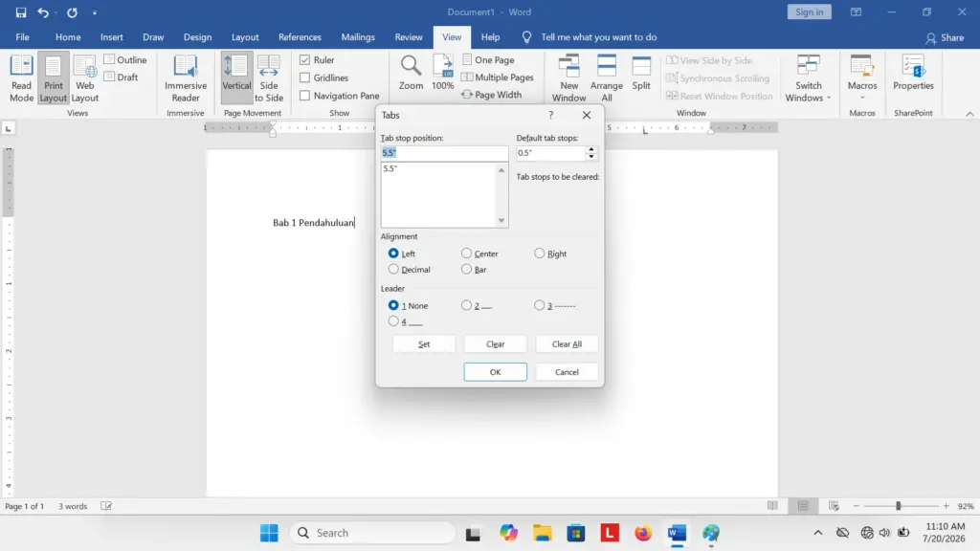
Task: Open Customize Quick Access Toolbar dropdown
Action: 95,12
